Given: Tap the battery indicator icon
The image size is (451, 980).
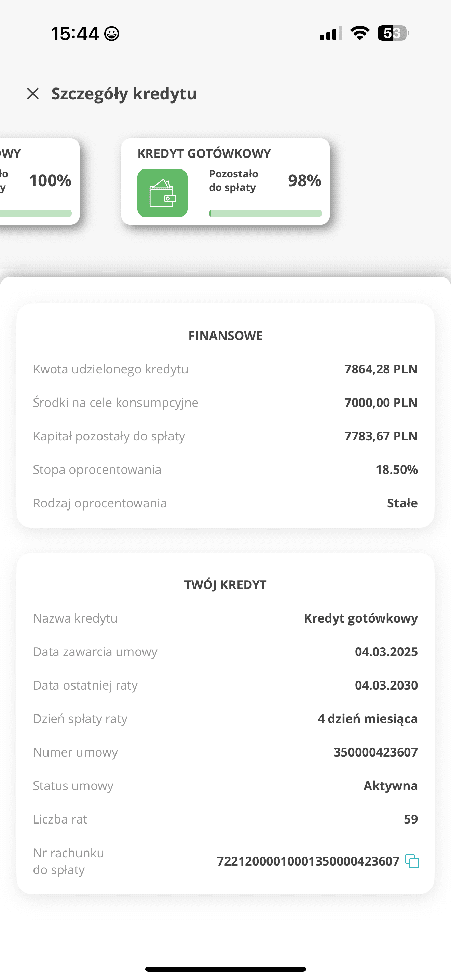Looking at the screenshot, I should click(393, 33).
